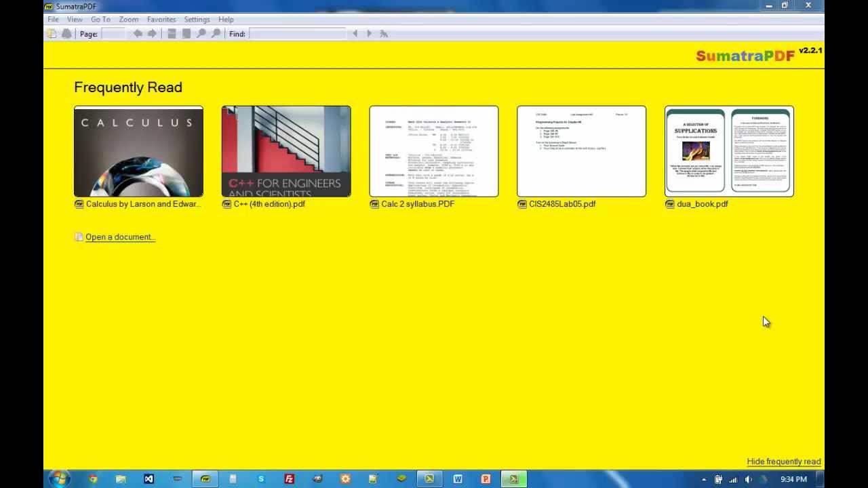Click PDF icon beside C++ (4th edition).pdf

226,204
